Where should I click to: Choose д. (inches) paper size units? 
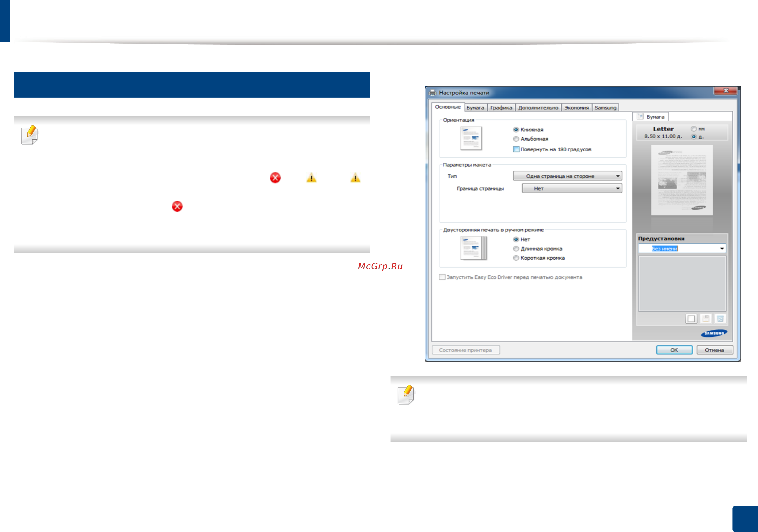click(694, 136)
